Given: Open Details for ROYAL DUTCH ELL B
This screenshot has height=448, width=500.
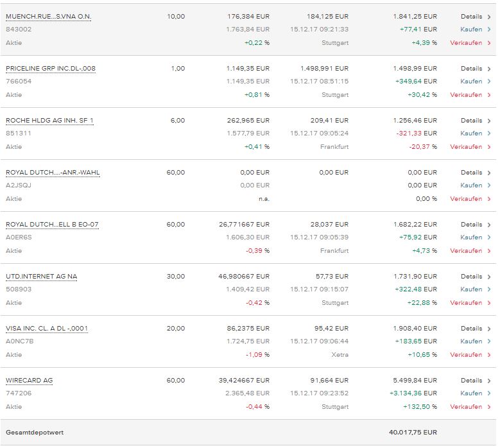Looking at the screenshot, I should (471, 225).
